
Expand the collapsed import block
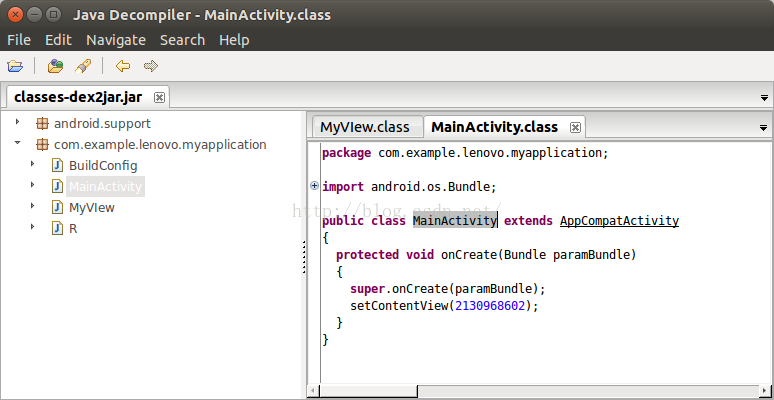coord(314,186)
